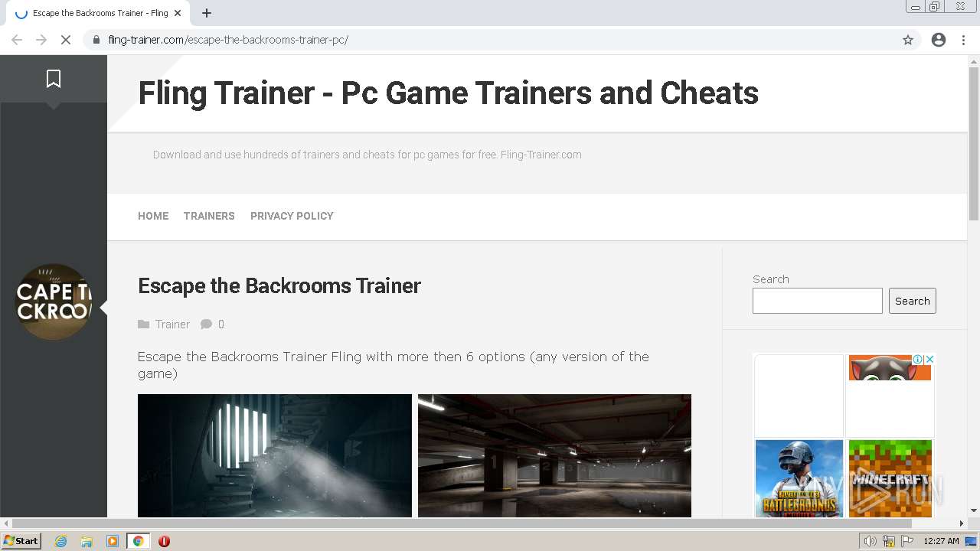Bookmark this page with the star icon
The height and width of the screenshot is (551, 980).
pyautogui.click(x=908, y=40)
